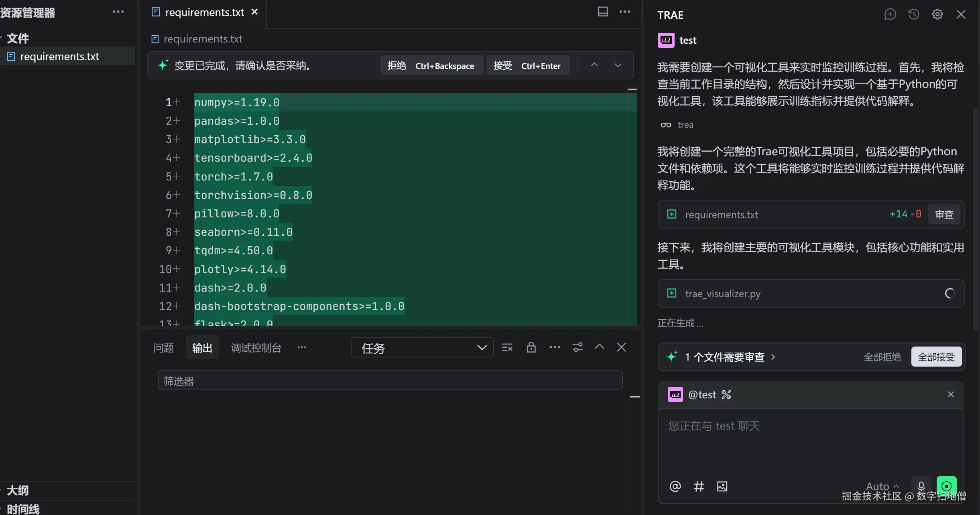Screen dimensions: 980x515
Task: Collapse the bottom panel with chevron
Action: (599, 347)
